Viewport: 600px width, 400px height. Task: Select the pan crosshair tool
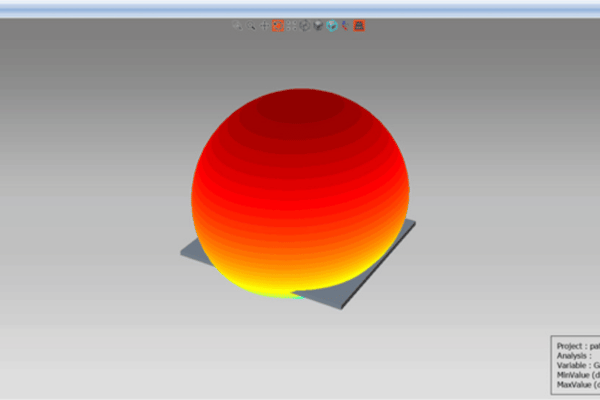pyautogui.click(x=264, y=26)
